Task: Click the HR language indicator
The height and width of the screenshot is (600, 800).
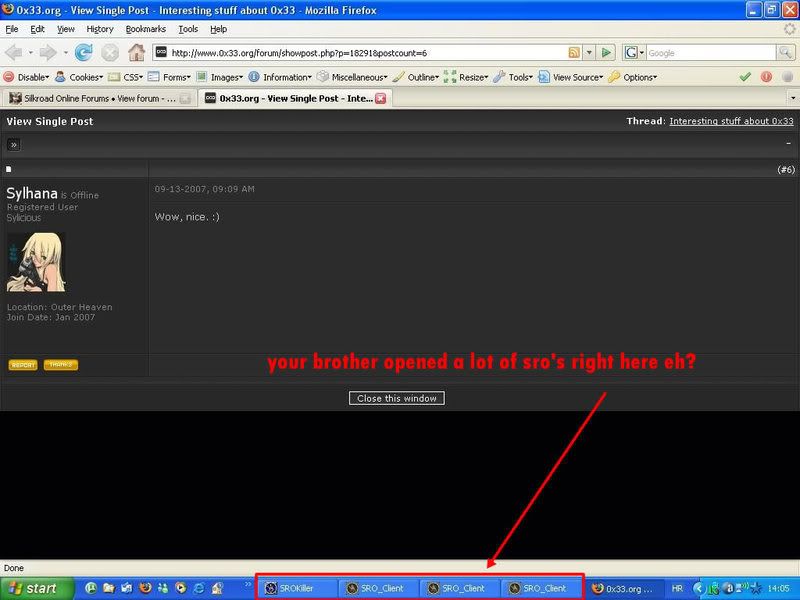Action: tap(677, 588)
